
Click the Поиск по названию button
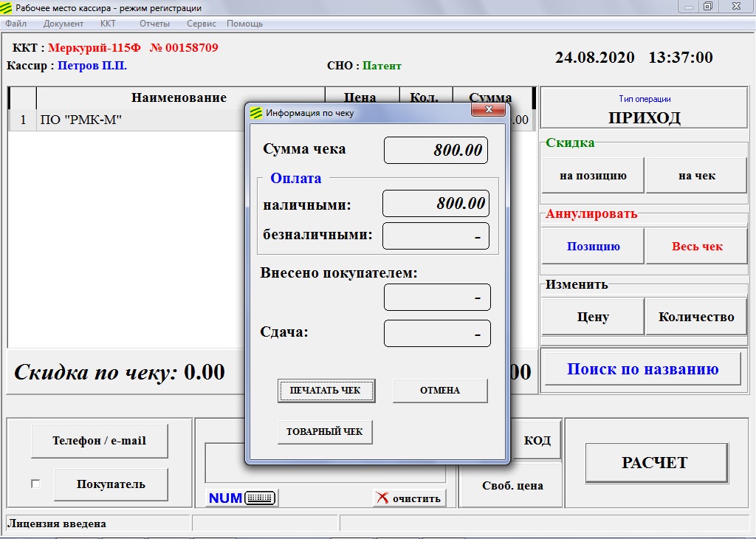[642, 369]
